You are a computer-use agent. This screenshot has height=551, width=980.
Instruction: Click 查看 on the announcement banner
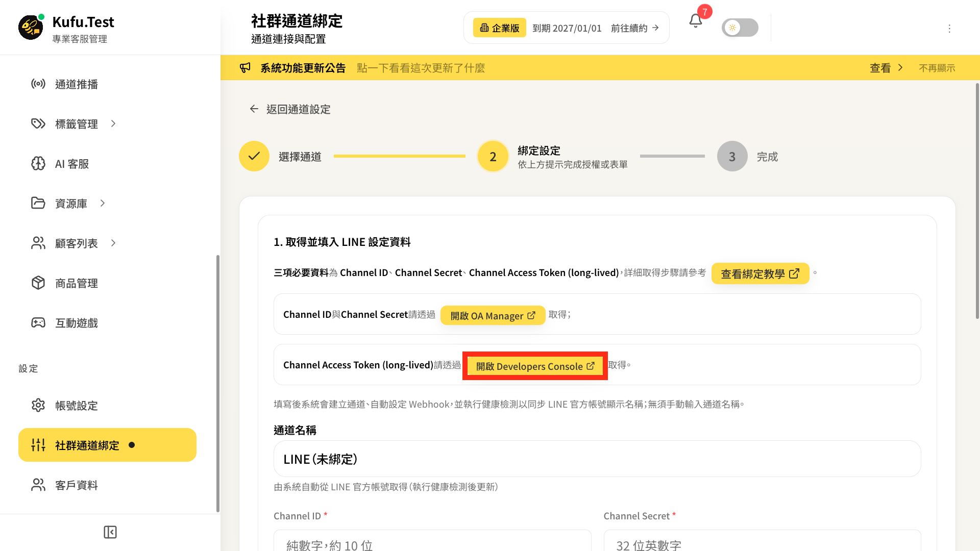(x=887, y=68)
